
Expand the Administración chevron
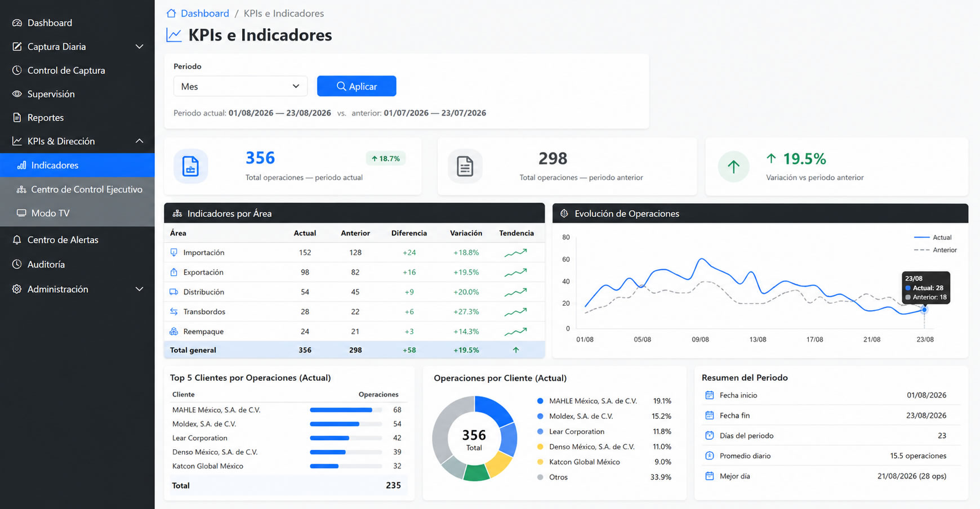click(139, 289)
